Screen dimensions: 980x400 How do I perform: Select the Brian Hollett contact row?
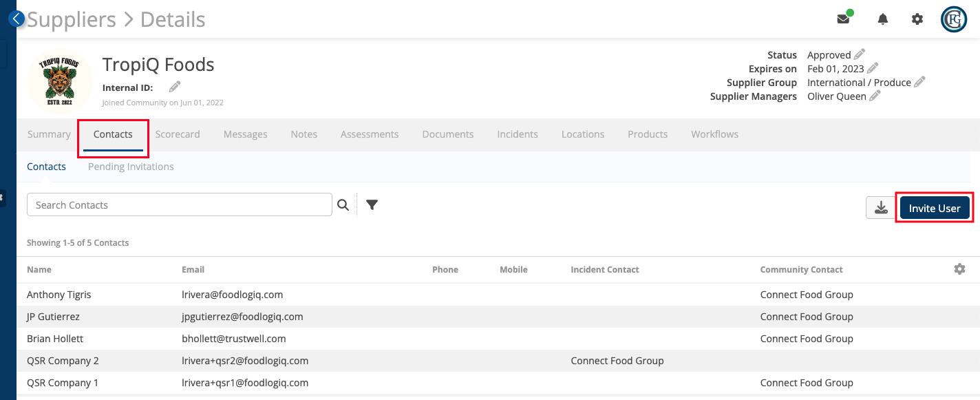click(x=498, y=339)
